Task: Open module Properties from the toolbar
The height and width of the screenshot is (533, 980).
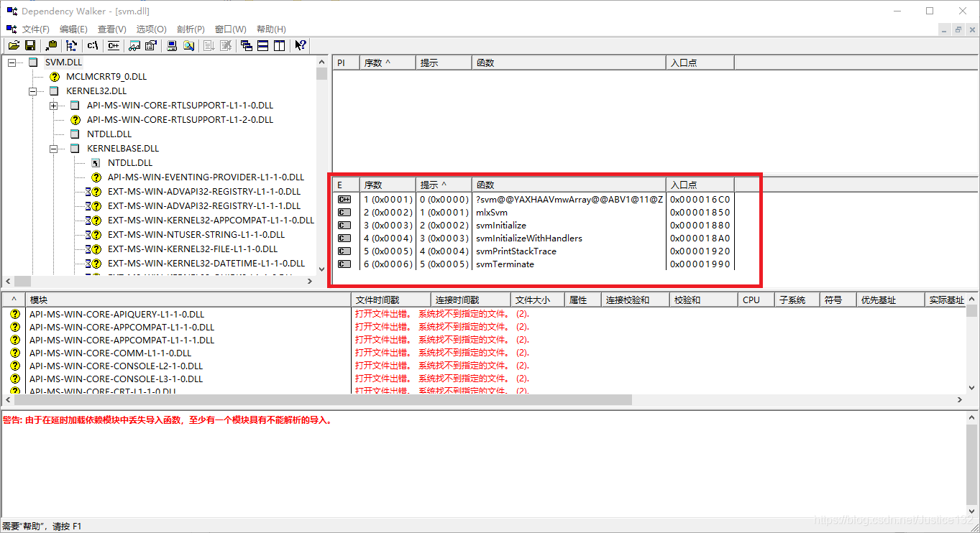Action: 151,45
